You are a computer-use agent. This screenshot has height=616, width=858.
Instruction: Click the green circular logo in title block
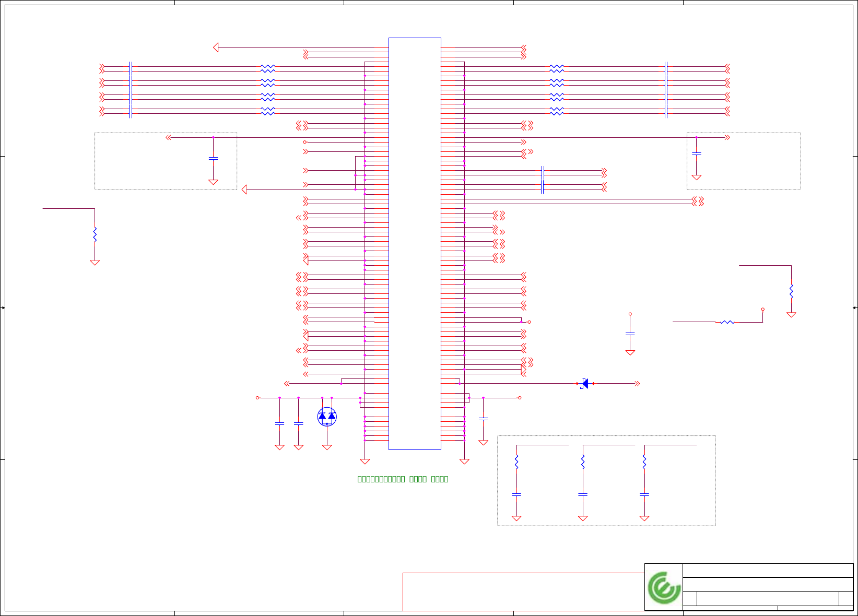point(664,588)
